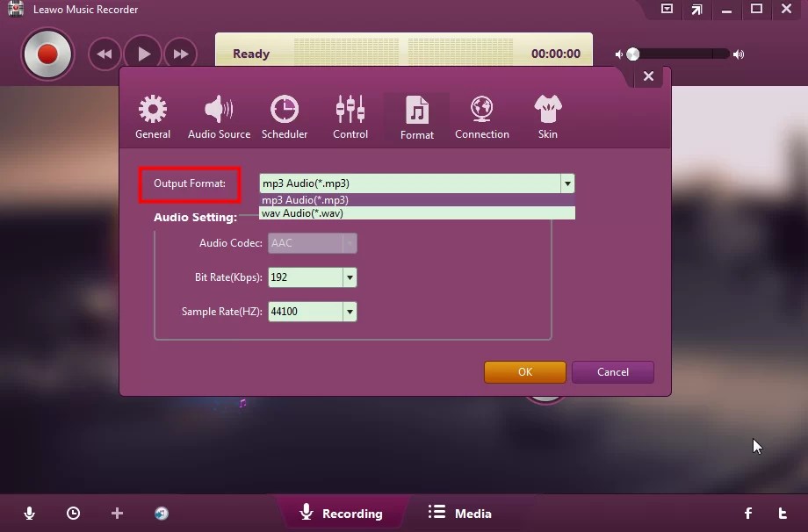Click the rewind playback button
Image resolution: width=808 pixels, height=532 pixels.
coord(105,54)
